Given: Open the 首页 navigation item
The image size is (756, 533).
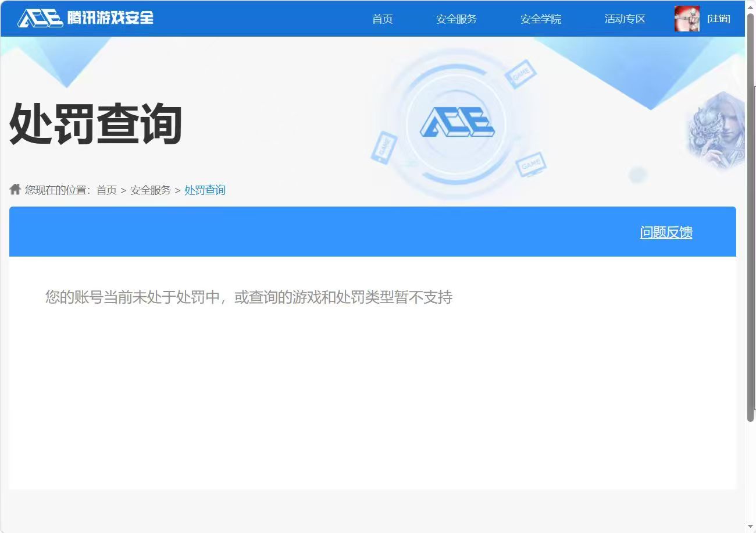Looking at the screenshot, I should tap(382, 19).
